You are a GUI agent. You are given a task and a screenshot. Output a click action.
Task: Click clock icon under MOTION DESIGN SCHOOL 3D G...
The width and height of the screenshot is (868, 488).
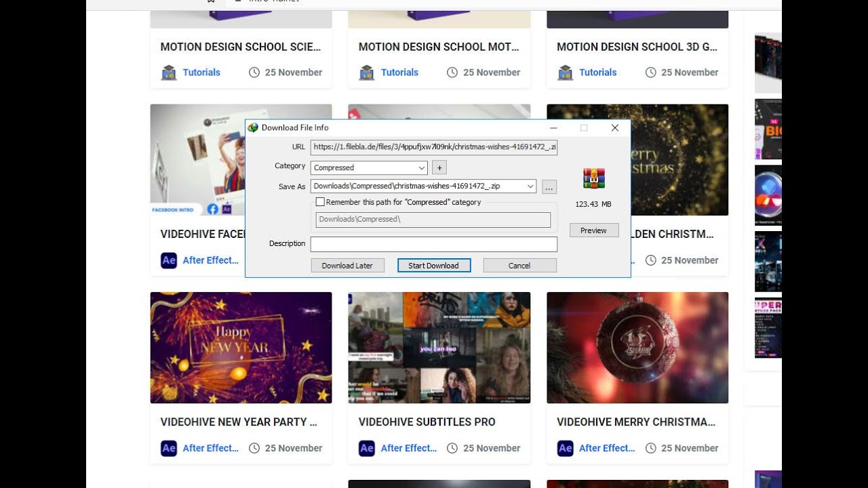[650, 73]
